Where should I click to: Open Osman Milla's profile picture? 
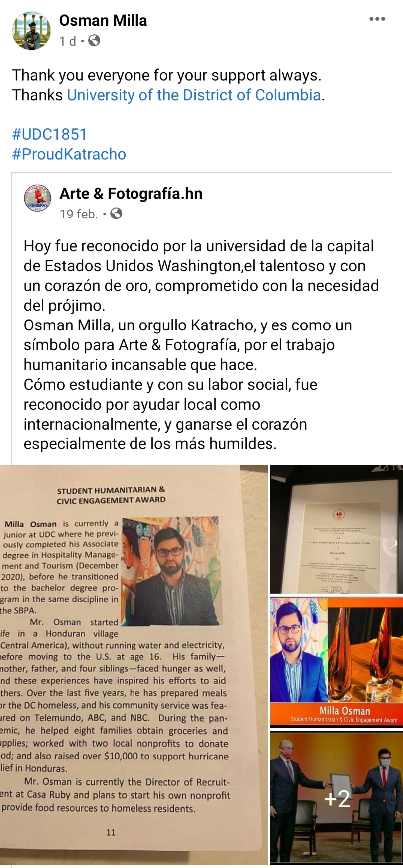click(x=31, y=31)
